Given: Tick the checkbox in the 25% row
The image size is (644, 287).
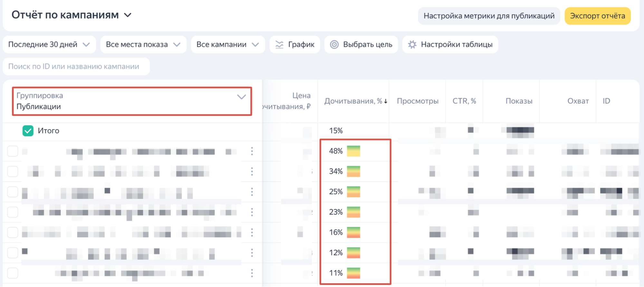Looking at the screenshot, I should pos(13,192).
